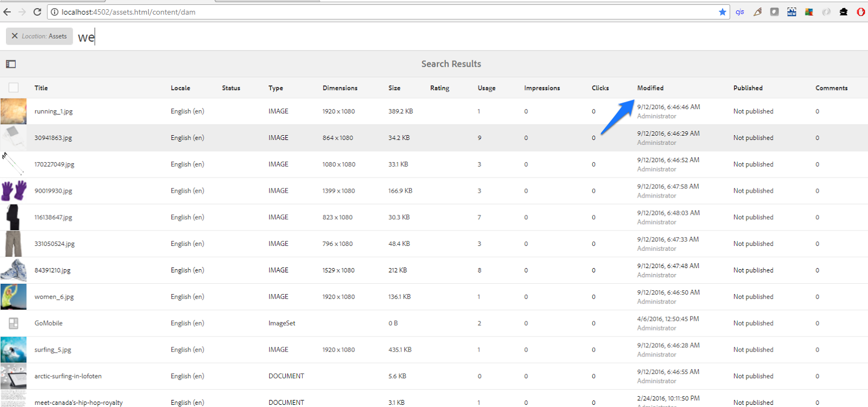Select the arctic-surfing-in-lofoten document thumbnail
The width and height of the screenshot is (868, 407).
(x=14, y=377)
